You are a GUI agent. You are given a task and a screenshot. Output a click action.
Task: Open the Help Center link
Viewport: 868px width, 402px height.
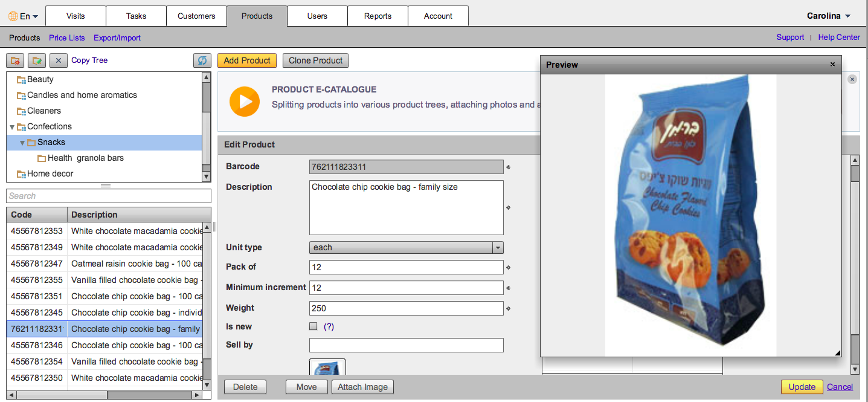click(x=839, y=37)
